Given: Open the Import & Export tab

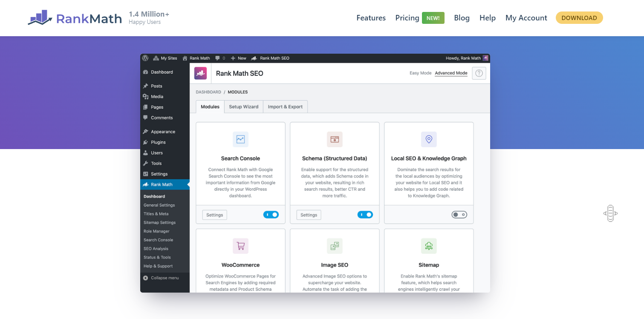Looking at the screenshot, I should 285,106.
